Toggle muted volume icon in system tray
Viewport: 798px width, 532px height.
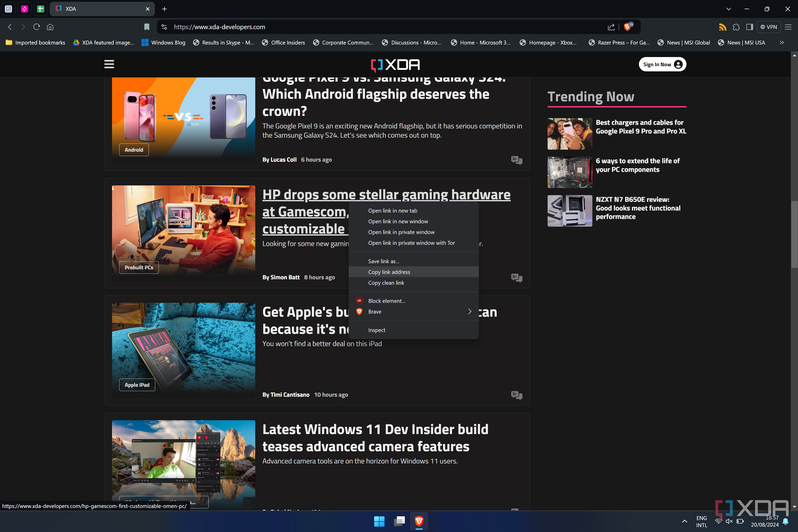pyautogui.click(x=729, y=521)
